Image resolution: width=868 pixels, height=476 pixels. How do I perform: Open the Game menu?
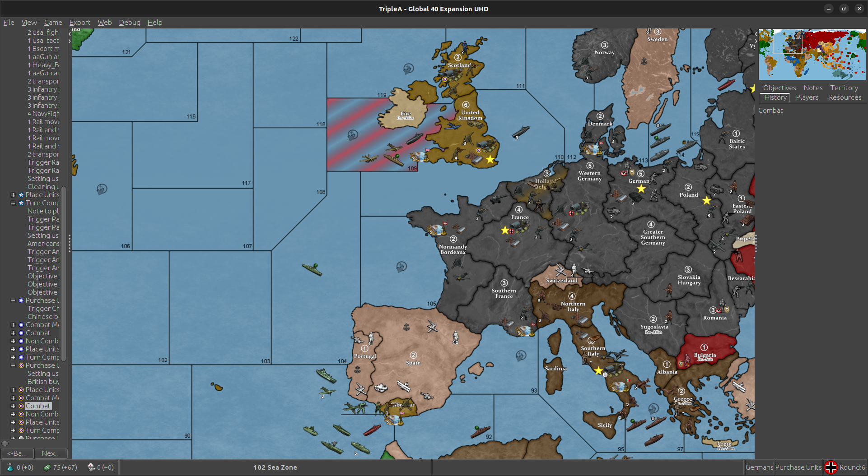53,22
